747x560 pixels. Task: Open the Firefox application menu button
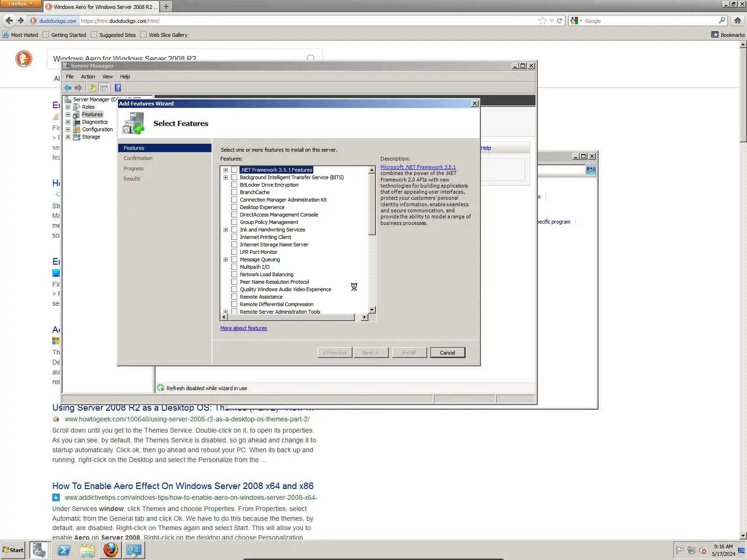(21, 4)
